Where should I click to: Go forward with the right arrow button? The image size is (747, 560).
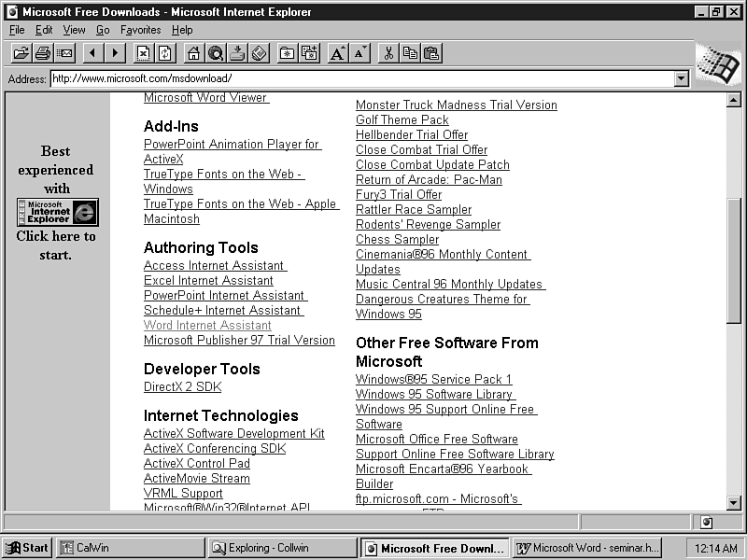point(115,53)
